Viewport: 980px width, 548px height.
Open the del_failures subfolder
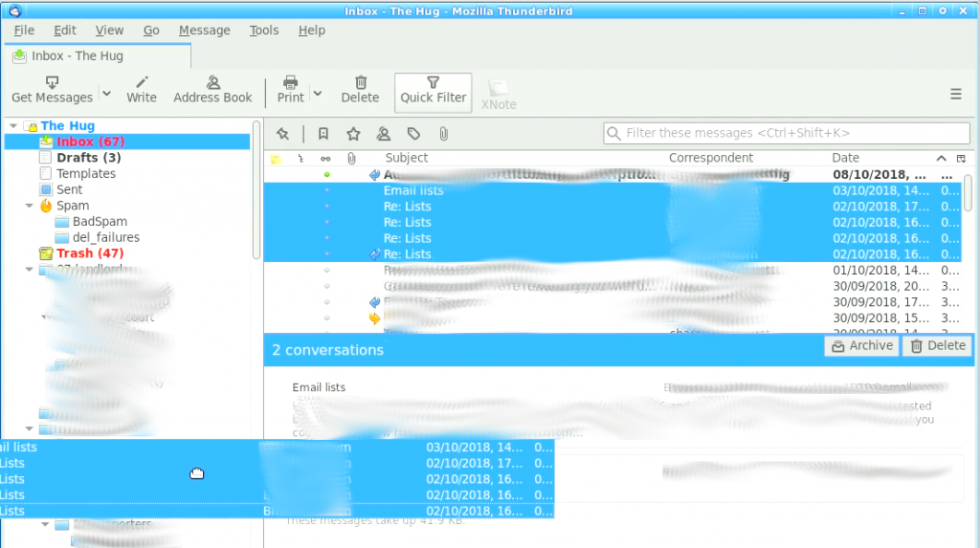click(105, 237)
